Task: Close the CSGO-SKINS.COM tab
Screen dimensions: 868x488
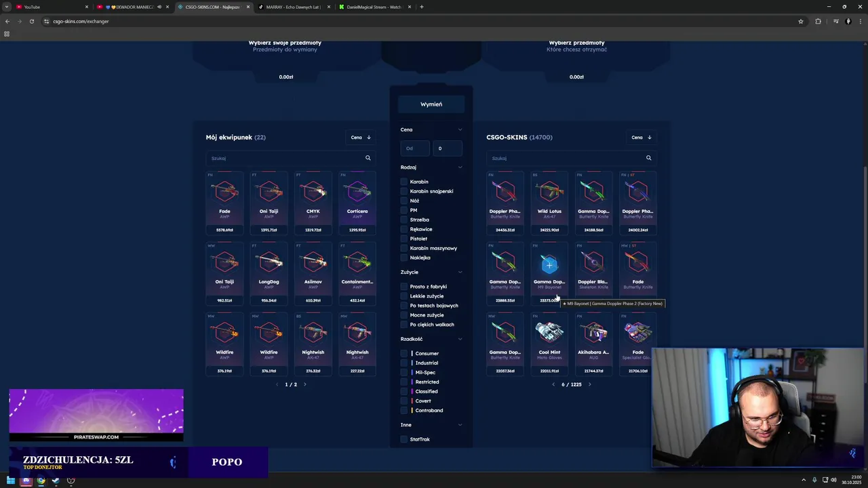Action: click(248, 7)
